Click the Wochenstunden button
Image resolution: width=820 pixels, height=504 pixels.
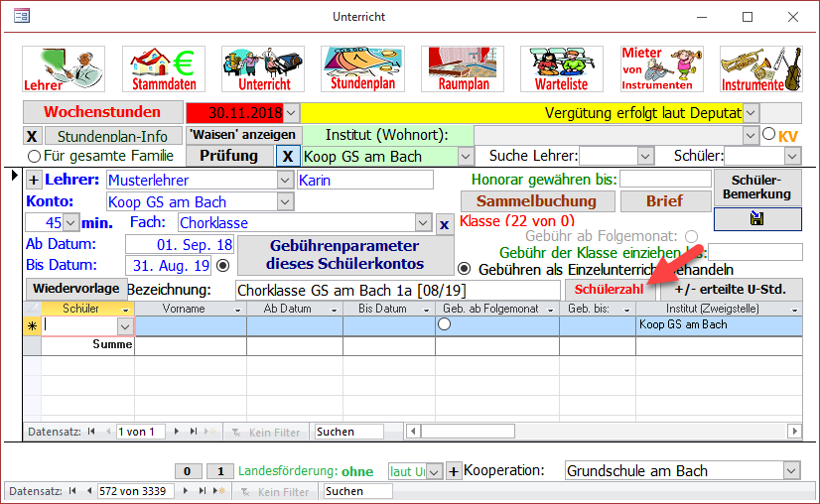tap(102, 112)
